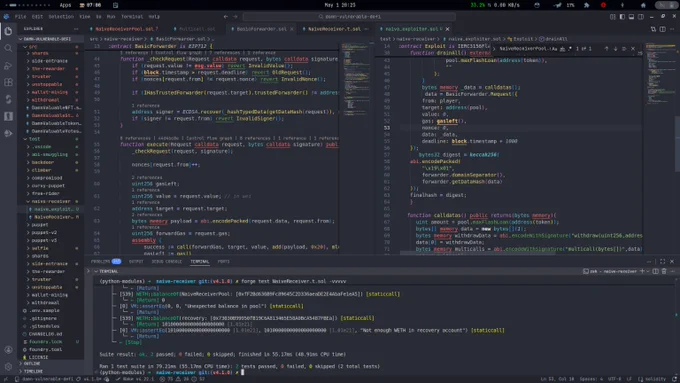Toggle bottom panel visibility
This screenshot has width=680, height=383.
(x=631, y=16)
